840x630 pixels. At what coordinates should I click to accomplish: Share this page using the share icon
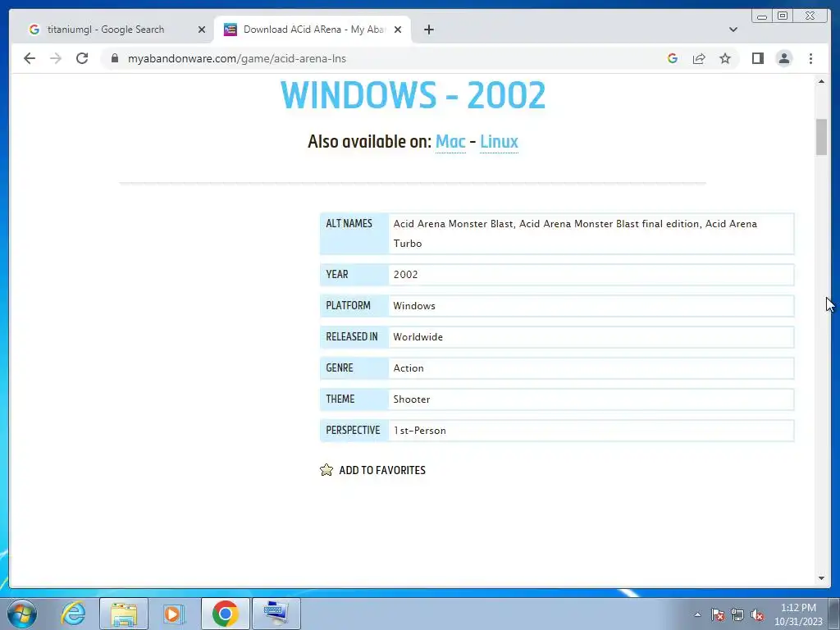699,58
